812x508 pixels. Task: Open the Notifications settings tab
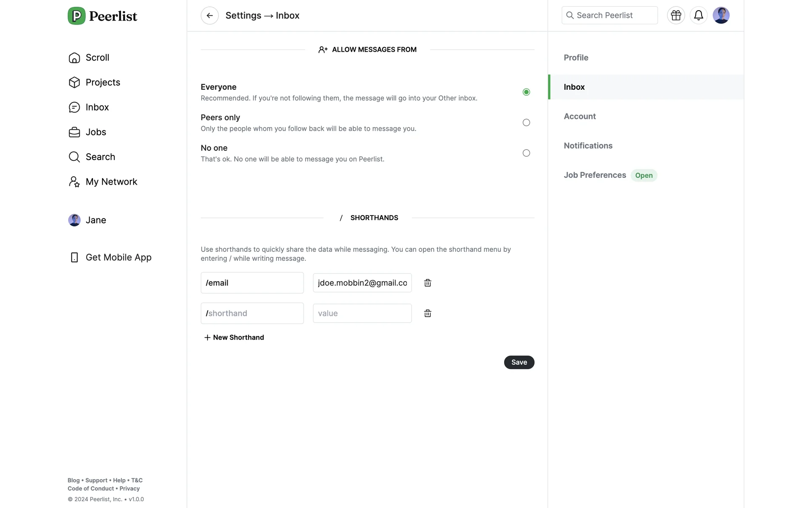pyautogui.click(x=588, y=146)
